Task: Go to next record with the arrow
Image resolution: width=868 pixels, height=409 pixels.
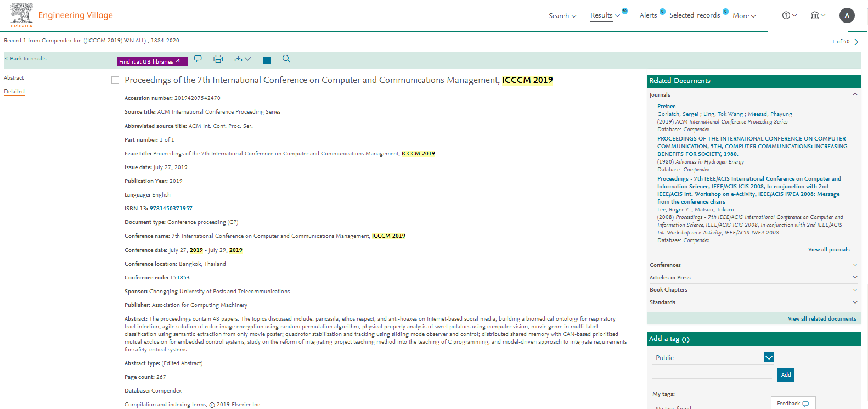Action: [856, 42]
